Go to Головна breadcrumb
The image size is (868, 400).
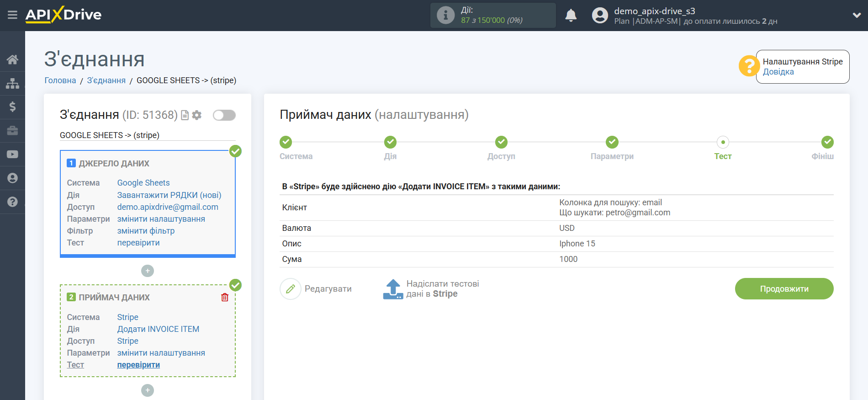pos(60,80)
